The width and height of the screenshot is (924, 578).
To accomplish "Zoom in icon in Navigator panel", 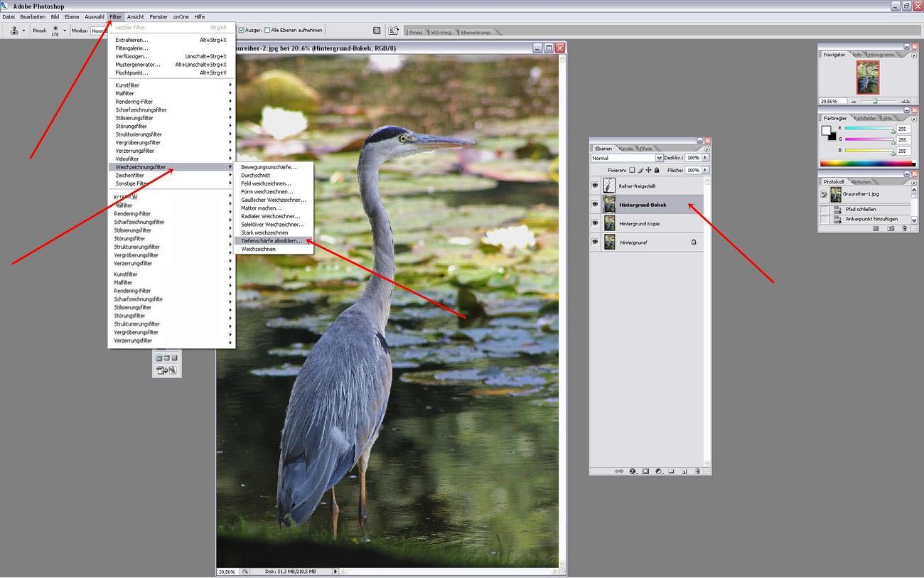I will point(906,102).
